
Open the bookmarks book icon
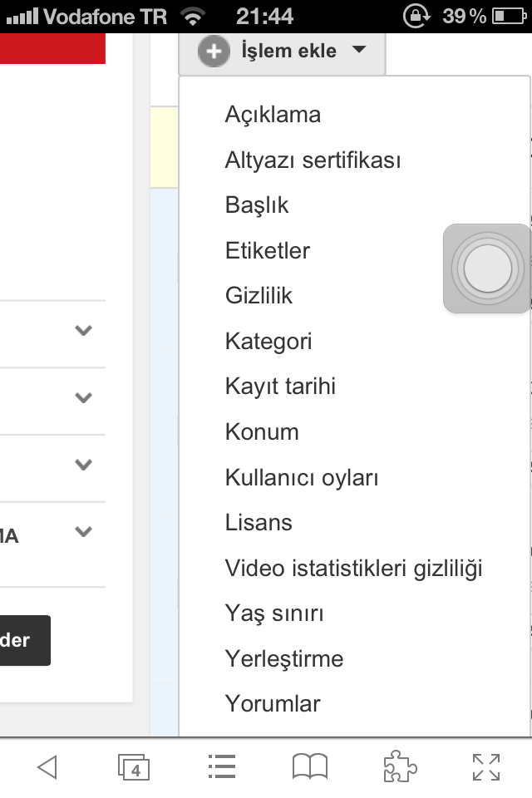309,767
